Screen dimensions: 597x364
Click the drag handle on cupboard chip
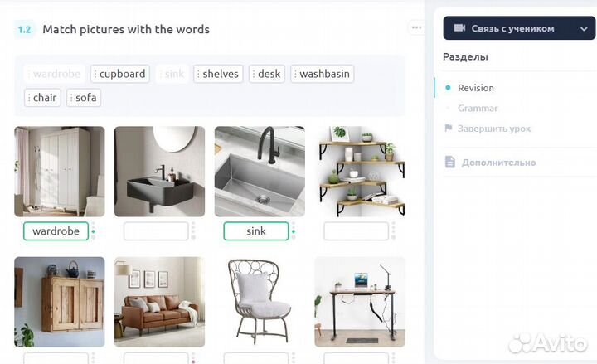tap(95, 74)
